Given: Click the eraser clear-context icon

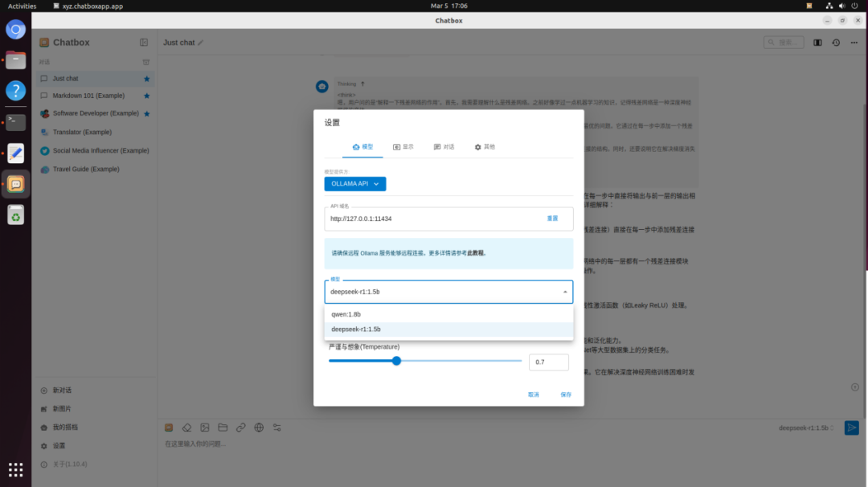Looking at the screenshot, I should [x=186, y=428].
